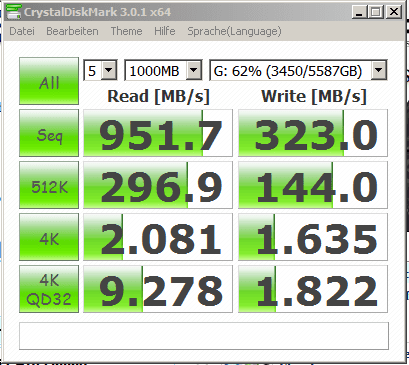Launch the 4K QD32 test
This screenshot has width=409, height=365.
pyautogui.click(x=49, y=289)
